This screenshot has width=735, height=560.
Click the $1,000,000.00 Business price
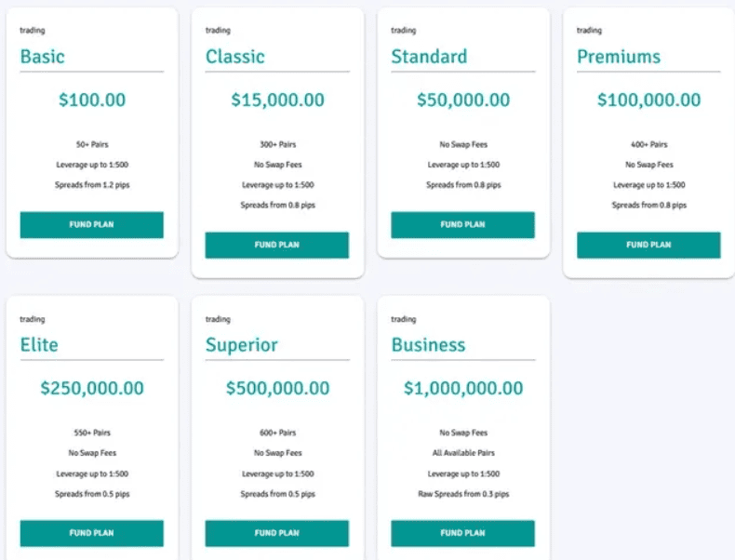coord(462,389)
